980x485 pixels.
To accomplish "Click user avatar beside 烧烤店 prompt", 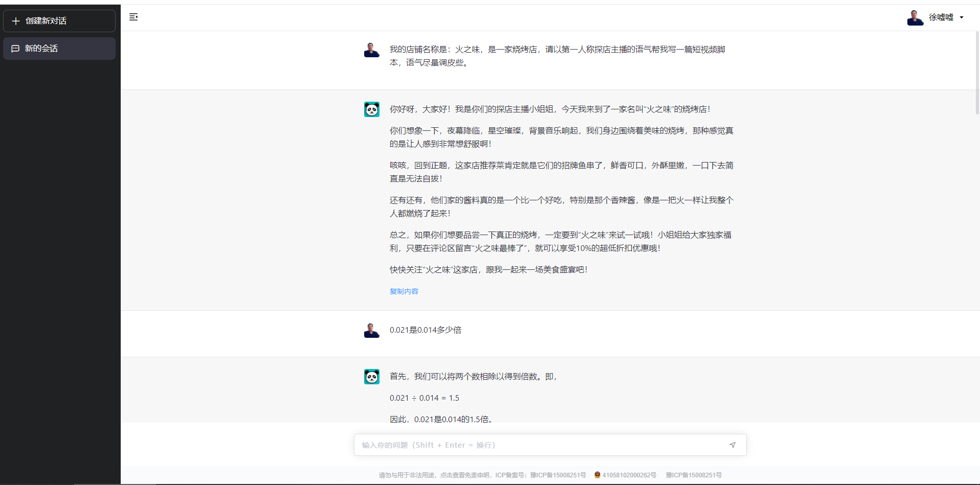I will [372, 50].
